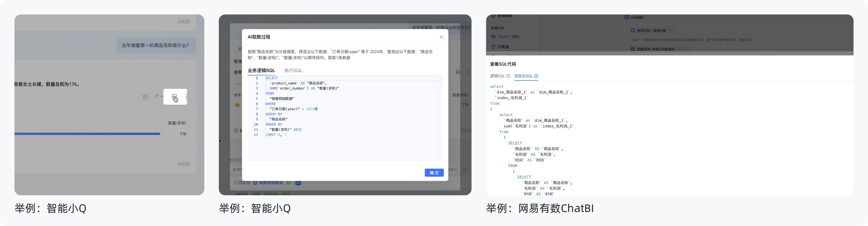Click the ChatBI icon in the sidebar
This screenshot has width=868, height=226.
point(493,37)
